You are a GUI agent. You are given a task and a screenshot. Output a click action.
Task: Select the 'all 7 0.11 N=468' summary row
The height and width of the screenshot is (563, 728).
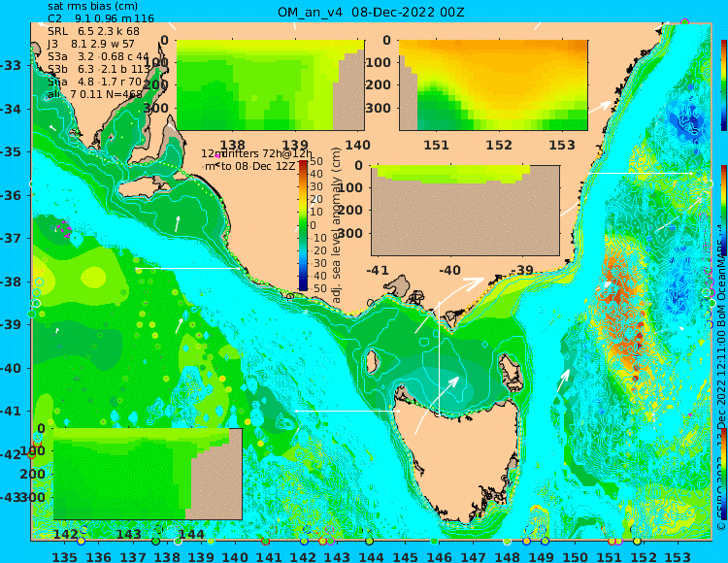point(95,94)
